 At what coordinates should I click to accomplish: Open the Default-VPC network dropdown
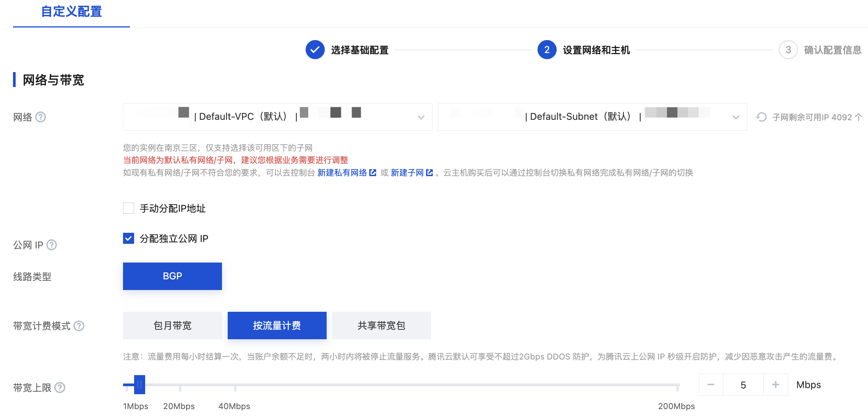click(x=277, y=117)
